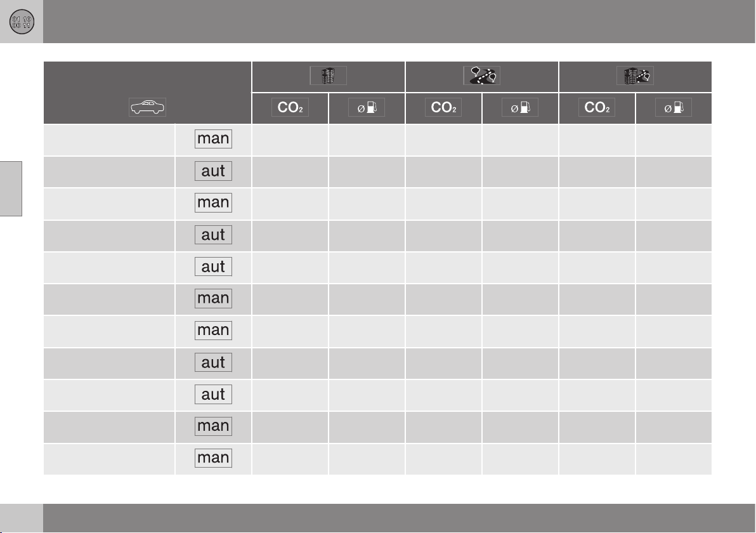Click the CO2 label under extra-urban driving
Viewport: 756px width, 533px height.
(x=443, y=107)
